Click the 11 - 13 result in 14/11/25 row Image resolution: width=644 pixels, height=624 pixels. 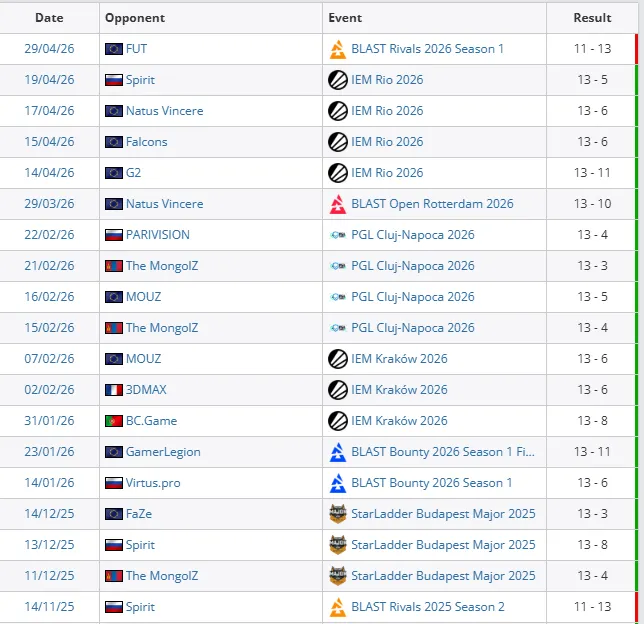[x=592, y=607]
